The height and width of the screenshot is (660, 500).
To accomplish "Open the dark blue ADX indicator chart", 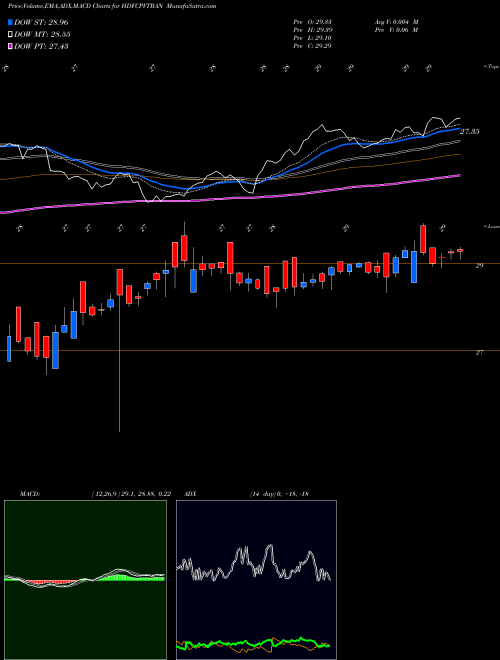I will (256, 580).
